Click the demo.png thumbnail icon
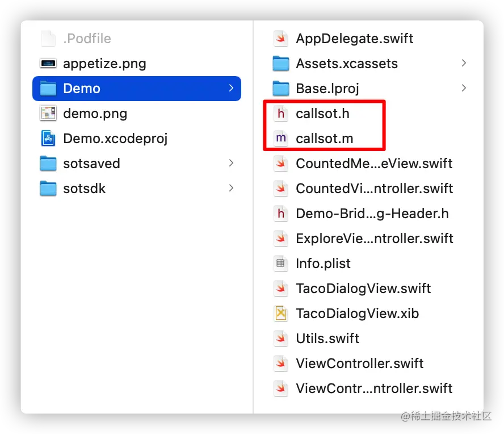This screenshot has height=434, width=504. [x=48, y=113]
